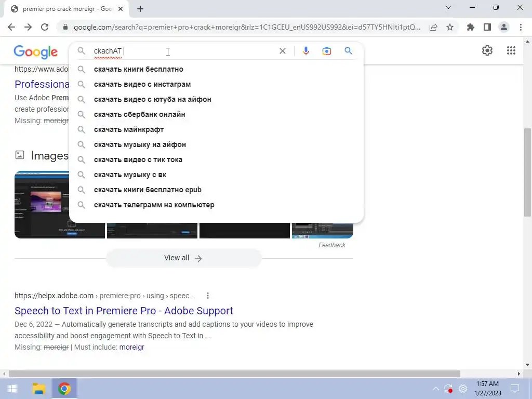Select suggestion 'скачать книги бесплатно epub'
The height and width of the screenshot is (399, 532).
click(x=216, y=190)
